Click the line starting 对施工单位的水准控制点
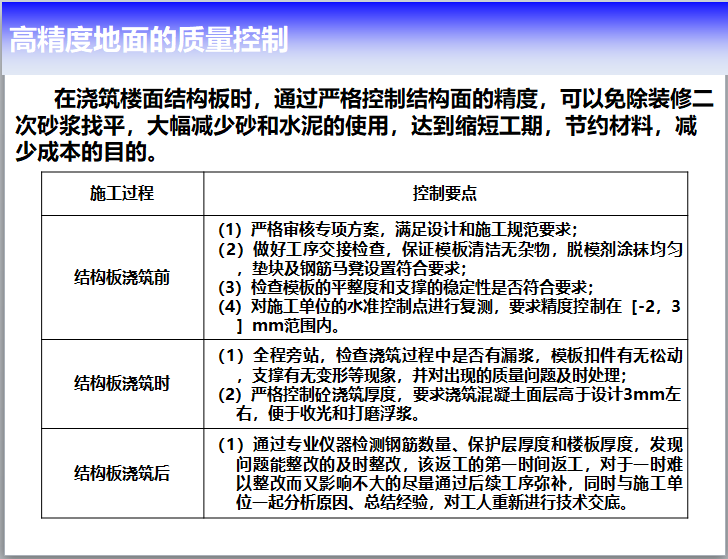 (450, 306)
